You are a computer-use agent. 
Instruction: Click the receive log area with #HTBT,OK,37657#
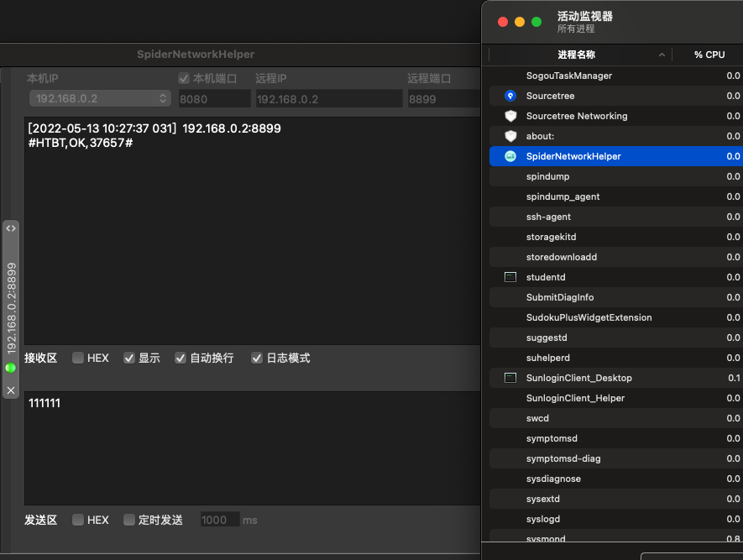[252, 231]
